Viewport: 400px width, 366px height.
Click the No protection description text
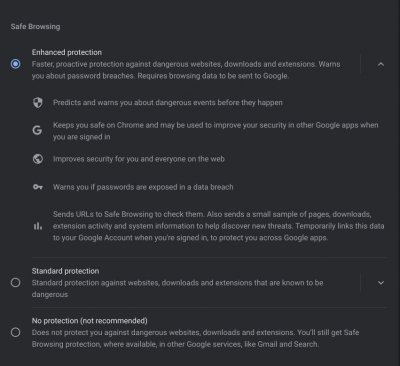coord(195,338)
